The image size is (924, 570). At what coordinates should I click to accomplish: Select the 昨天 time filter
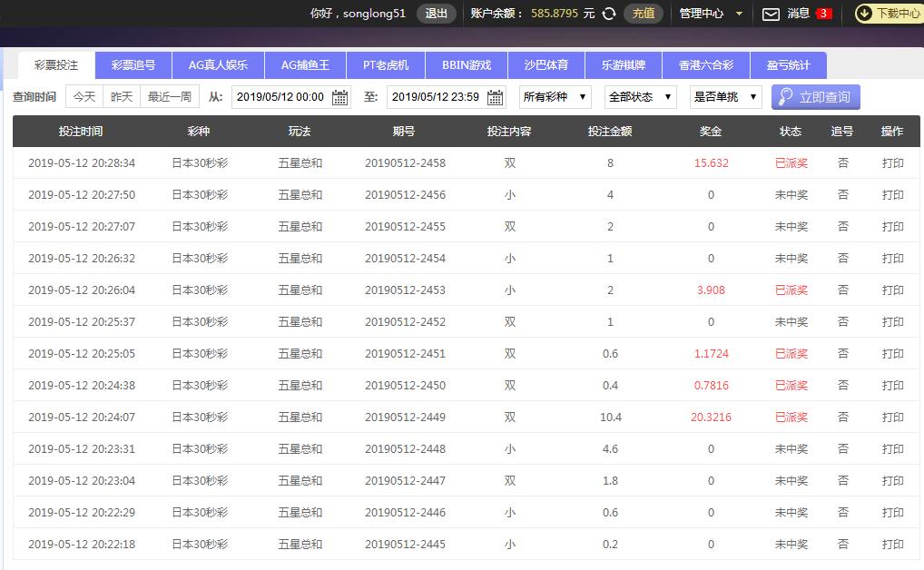(122, 97)
